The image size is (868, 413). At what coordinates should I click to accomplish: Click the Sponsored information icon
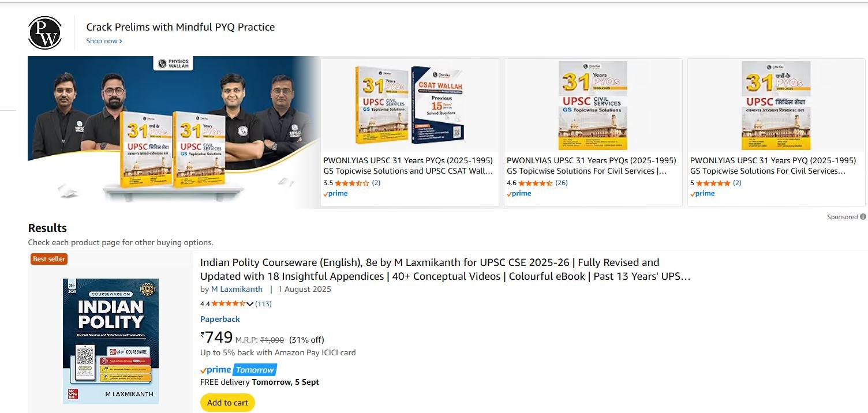[x=863, y=216]
